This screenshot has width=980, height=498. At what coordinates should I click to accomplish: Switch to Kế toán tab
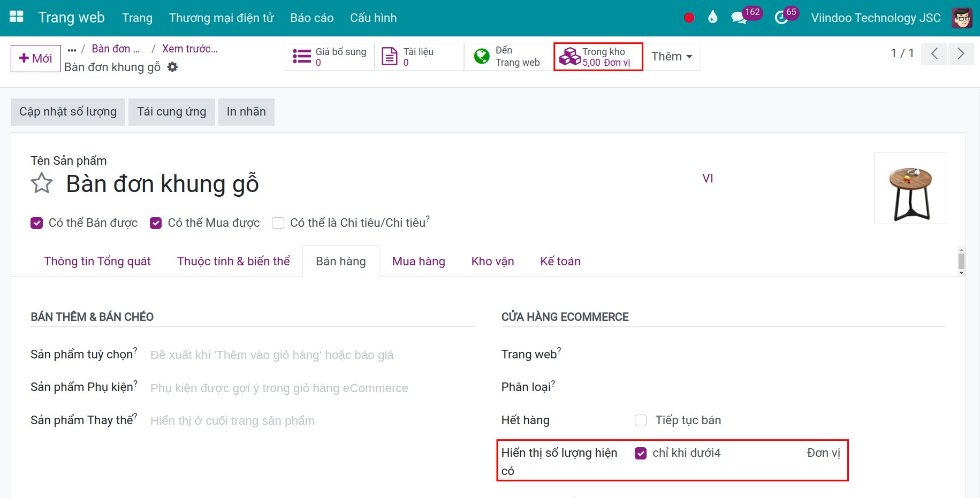click(x=560, y=261)
